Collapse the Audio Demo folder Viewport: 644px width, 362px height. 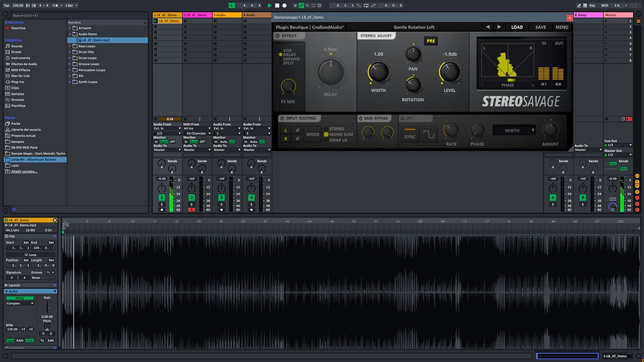click(x=70, y=34)
